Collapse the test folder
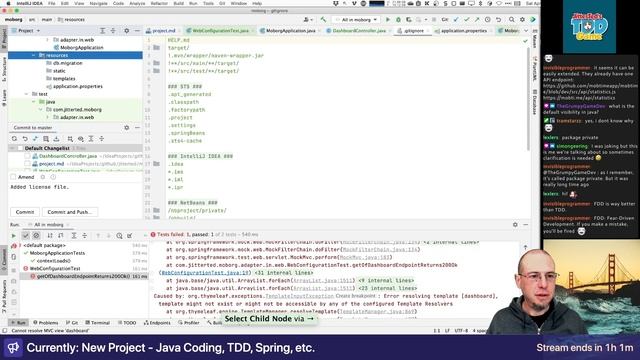640x360 pixels. [26, 94]
